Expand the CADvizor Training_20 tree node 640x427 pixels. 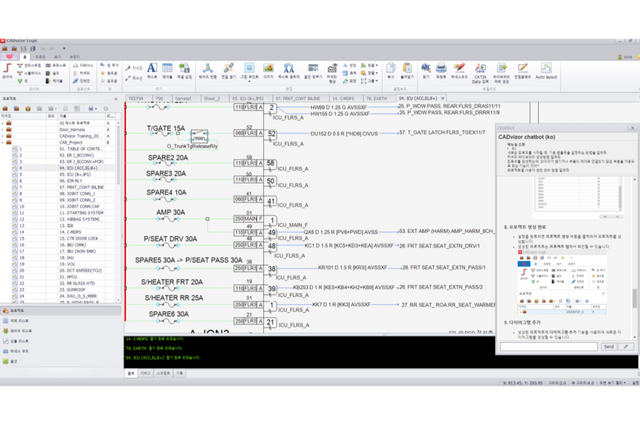coord(4,135)
